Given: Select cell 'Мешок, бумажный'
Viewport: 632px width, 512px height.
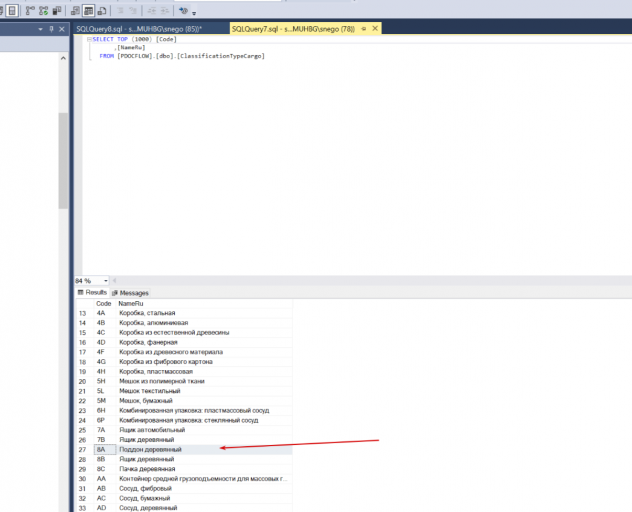Looking at the screenshot, I should [x=204, y=401].
